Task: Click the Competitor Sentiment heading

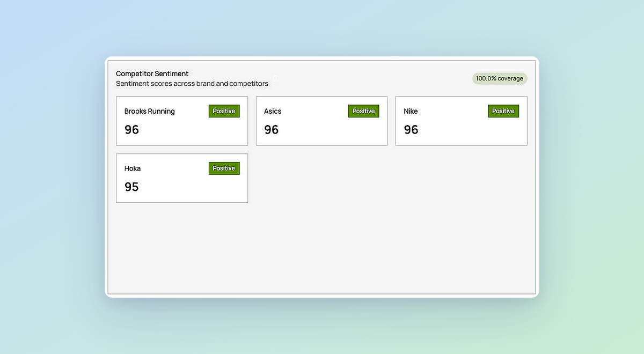Action: [152, 73]
